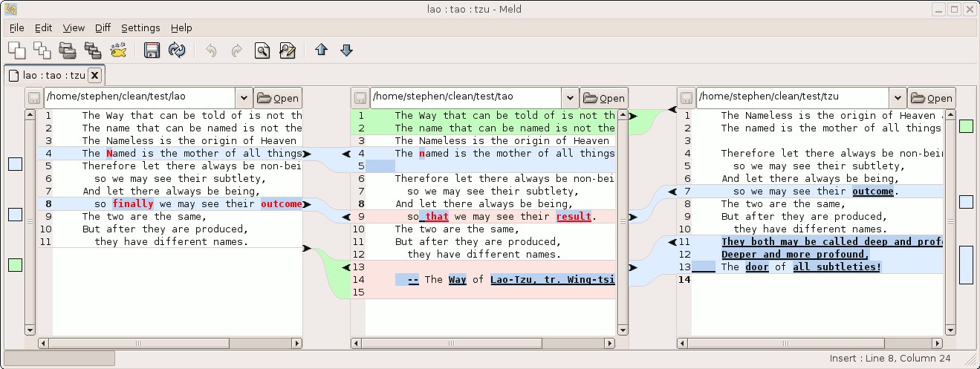Click 'Deeper and more profound,' in tzu pane
The width and height of the screenshot is (980, 369).
[795, 255]
